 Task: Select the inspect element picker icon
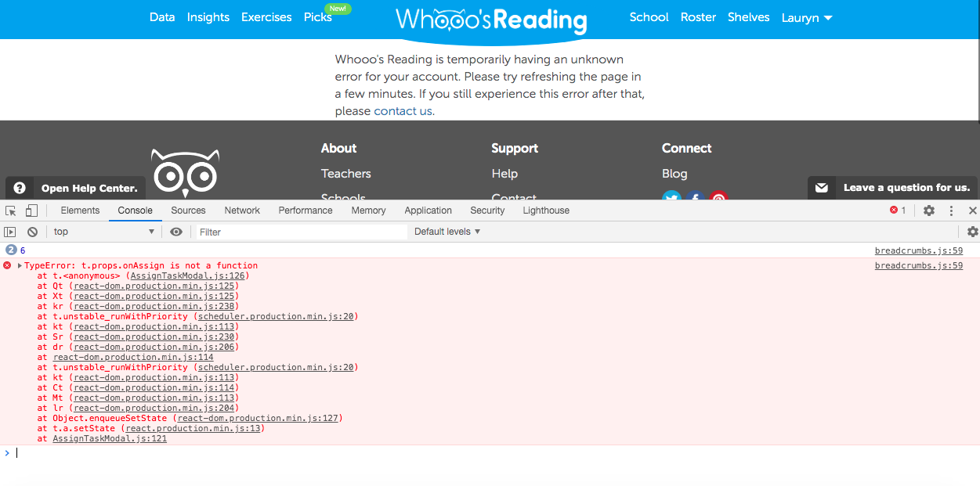coord(11,211)
